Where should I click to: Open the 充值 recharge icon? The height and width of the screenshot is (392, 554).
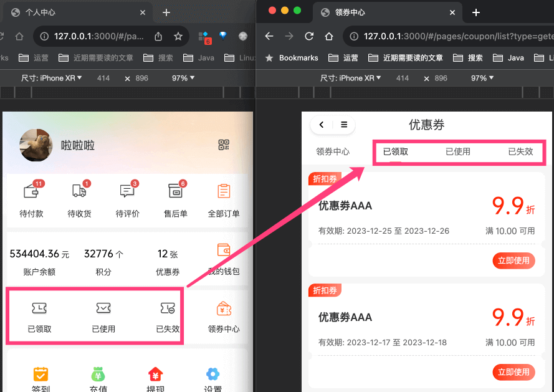coord(97,374)
